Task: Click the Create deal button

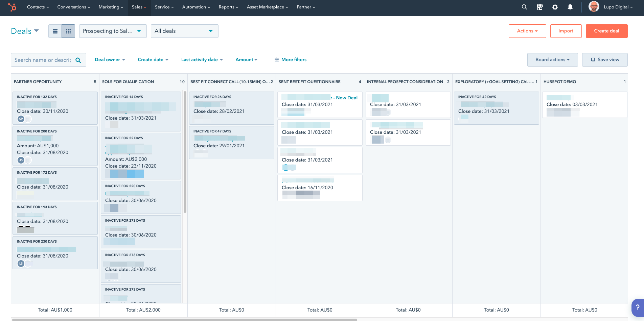Action: coord(606,31)
